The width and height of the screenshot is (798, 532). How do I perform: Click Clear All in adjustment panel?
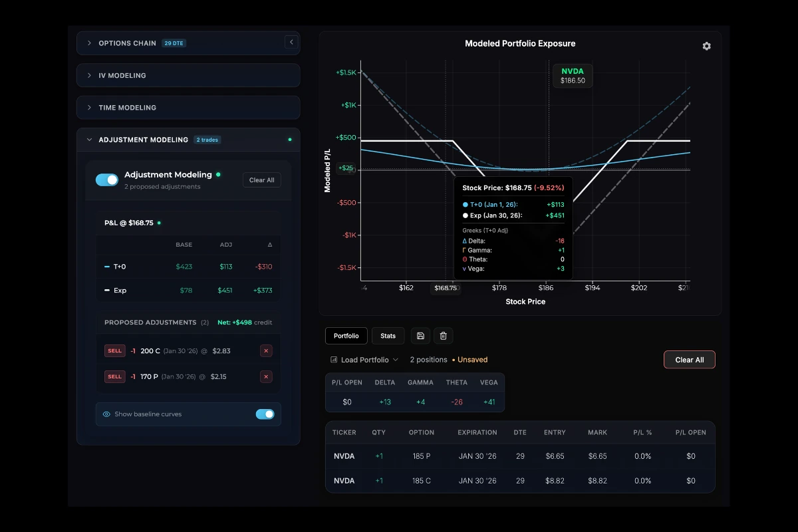pyautogui.click(x=261, y=180)
